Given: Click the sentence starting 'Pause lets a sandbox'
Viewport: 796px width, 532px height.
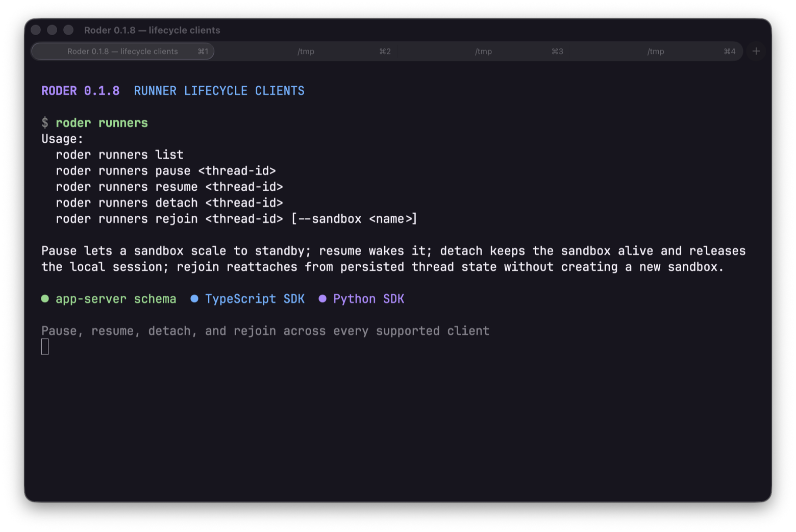Looking at the screenshot, I should pyautogui.click(x=393, y=251).
